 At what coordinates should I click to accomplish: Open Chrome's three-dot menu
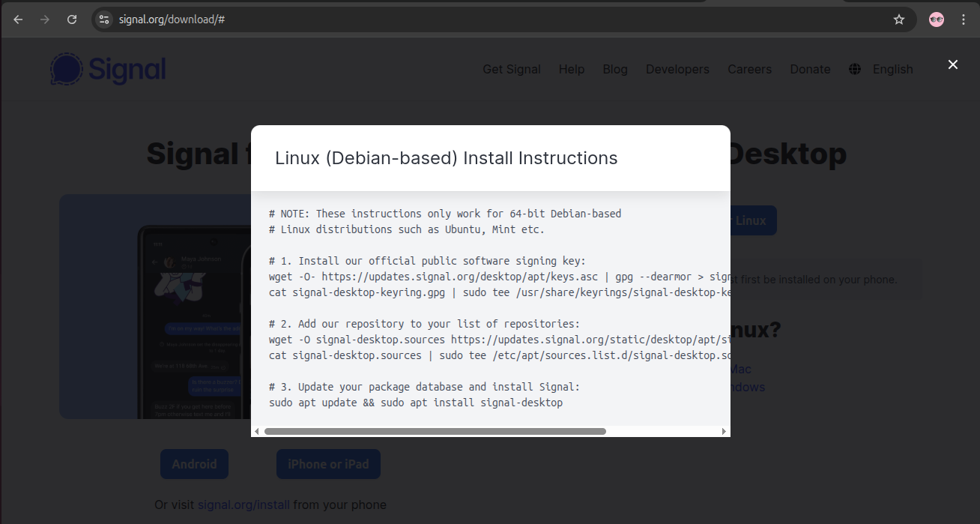(x=964, y=19)
